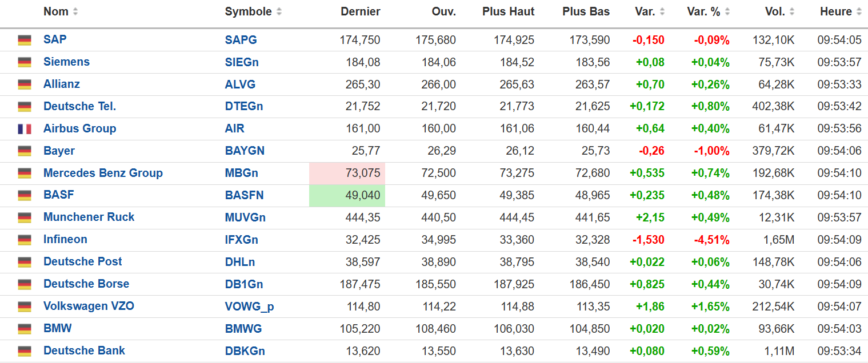Screen dimensions: 868x363
Task: Click the DTEGn symbol link
Action: pyautogui.click(x=244, y=106)
